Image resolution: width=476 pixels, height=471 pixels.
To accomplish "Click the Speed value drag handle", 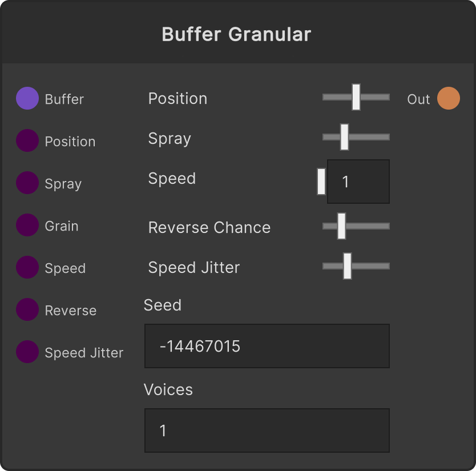I will (321, 182).
